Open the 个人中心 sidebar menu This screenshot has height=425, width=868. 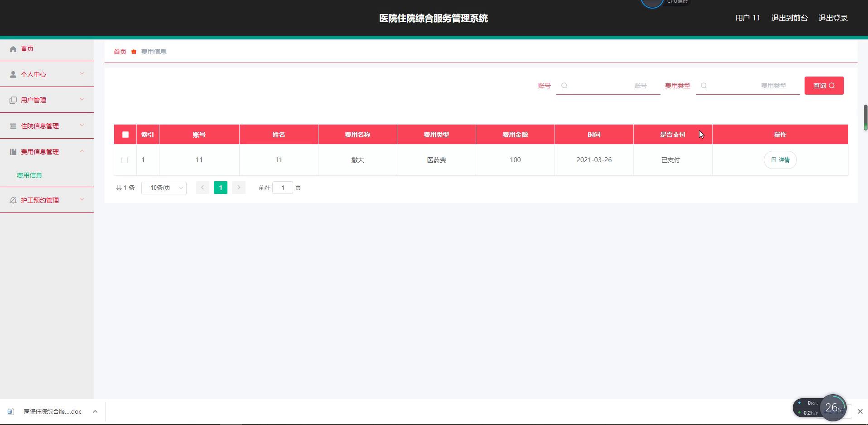[x=47, y=74]
